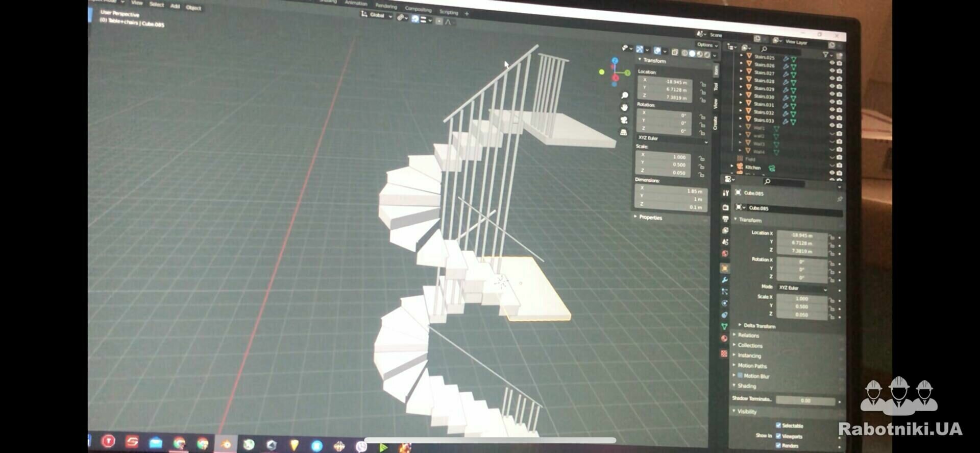
Task: Toggle the Show In Renders checkbox
Action: tap(778, 445)
